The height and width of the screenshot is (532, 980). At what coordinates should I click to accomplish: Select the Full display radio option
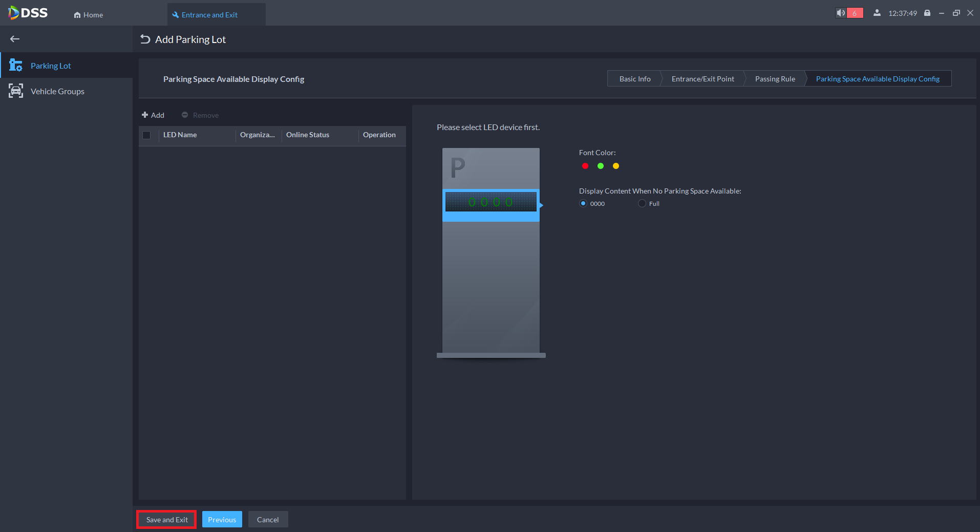pos(642,203)
